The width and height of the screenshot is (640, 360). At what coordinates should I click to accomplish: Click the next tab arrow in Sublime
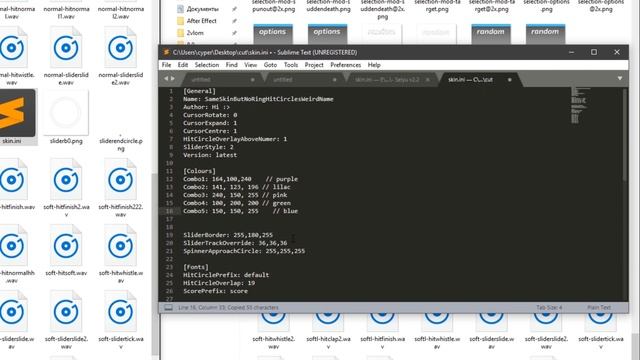173,78
